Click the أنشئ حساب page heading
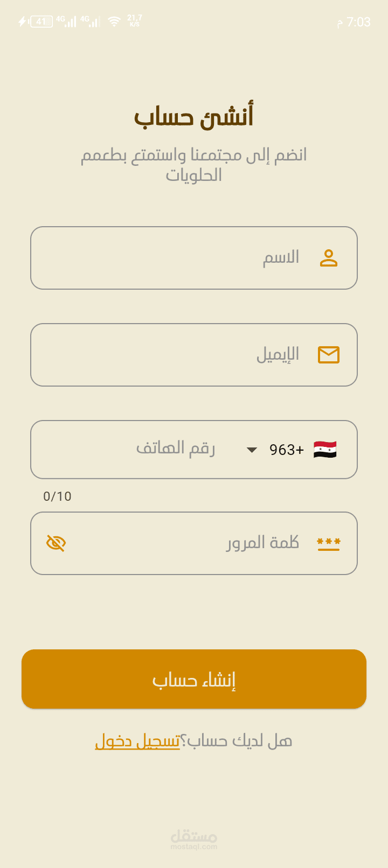 194,117
